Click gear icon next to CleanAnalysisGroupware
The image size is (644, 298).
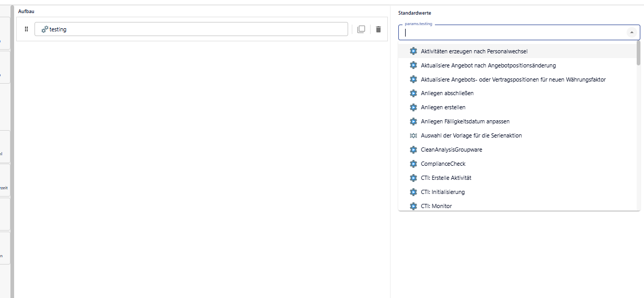tap(413, 150)
